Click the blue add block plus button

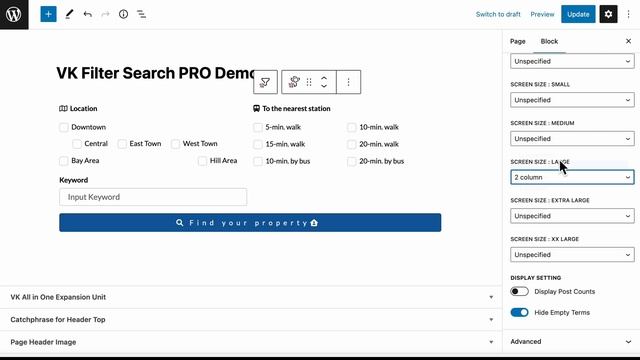click(48, 14)
